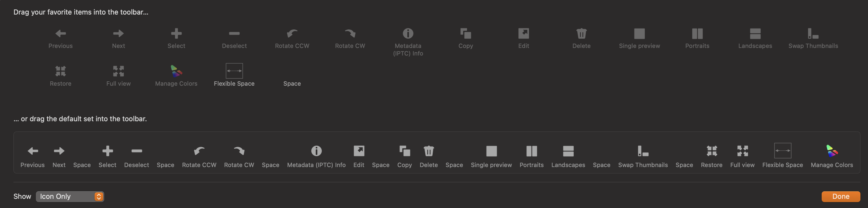Image resolution: width=868 pixels, height=208 pixels.
Task: Click the orange Done button
Action: click(x=840, y=196)
